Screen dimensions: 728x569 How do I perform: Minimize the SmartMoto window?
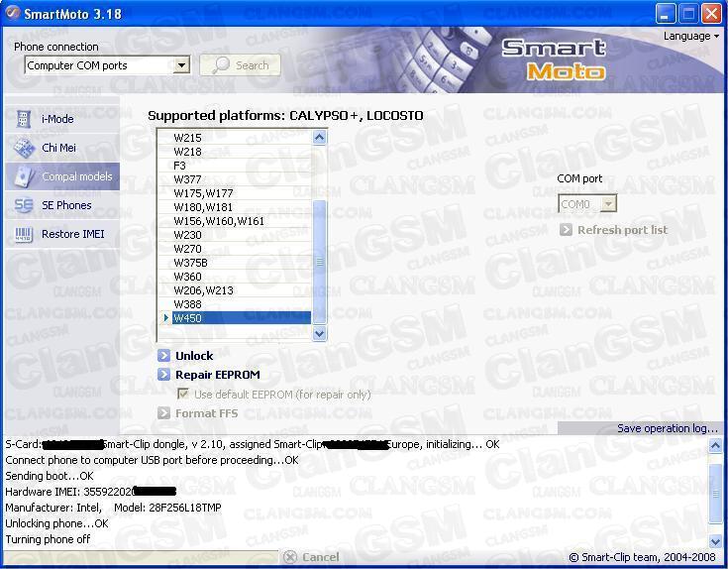click(666, 14)
